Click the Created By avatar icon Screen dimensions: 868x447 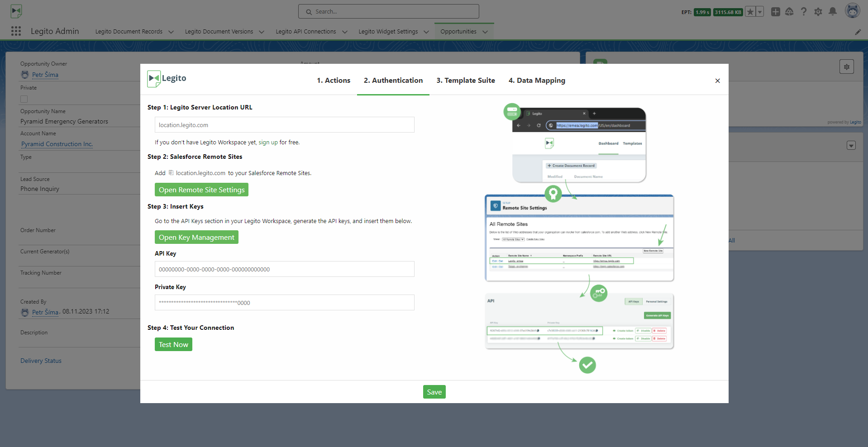(25, 312)
